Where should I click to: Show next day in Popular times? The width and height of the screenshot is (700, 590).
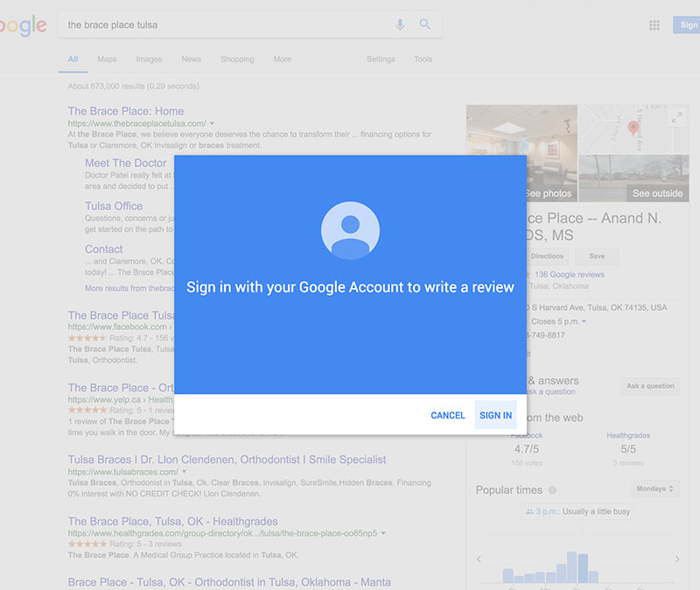click(x=677, y=559)
